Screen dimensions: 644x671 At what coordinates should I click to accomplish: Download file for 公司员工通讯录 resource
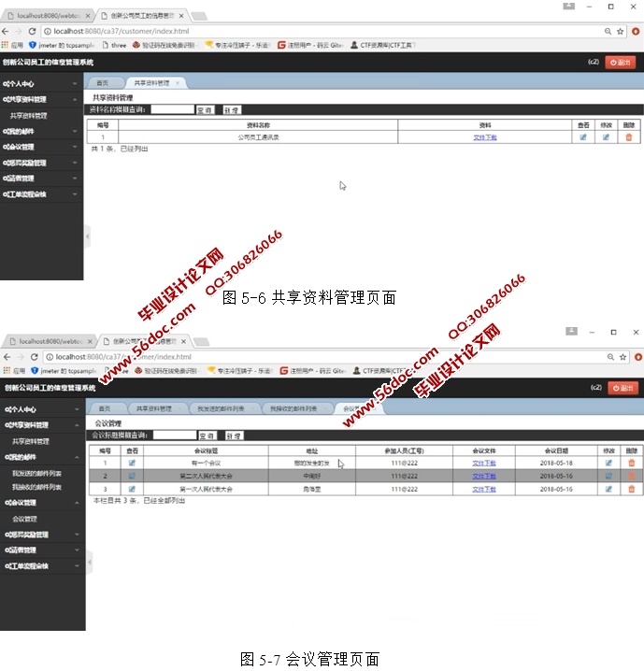coord(485,137)
